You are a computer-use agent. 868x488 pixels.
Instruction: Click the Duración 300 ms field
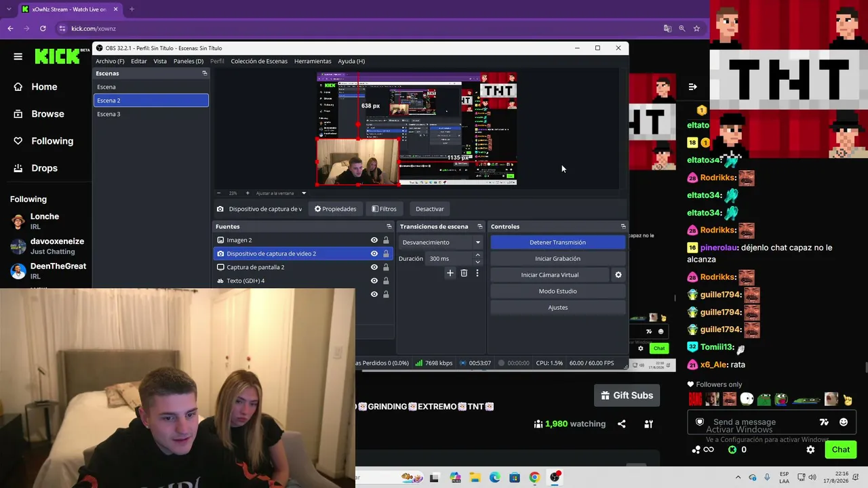[x=450, y=258]
